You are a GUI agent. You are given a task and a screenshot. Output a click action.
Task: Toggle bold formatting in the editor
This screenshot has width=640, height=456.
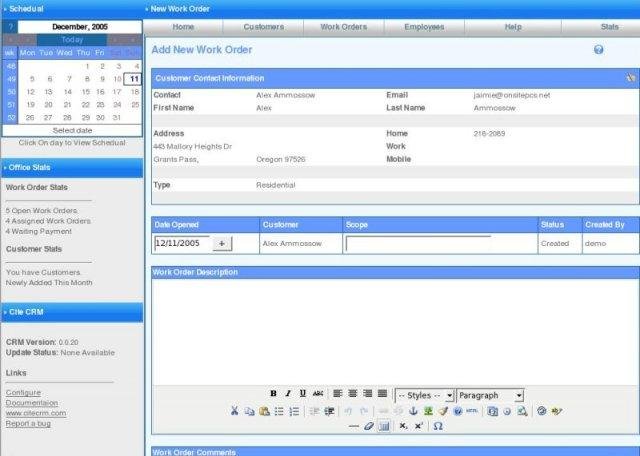point(273,395)
